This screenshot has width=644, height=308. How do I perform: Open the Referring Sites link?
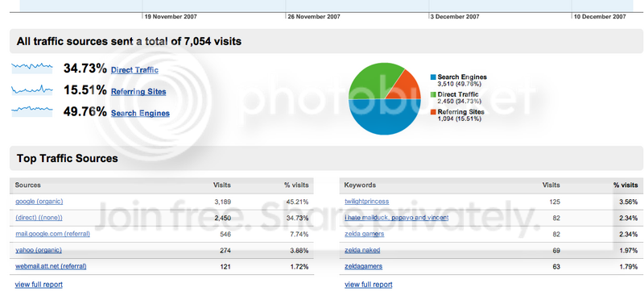pos(138,91)
